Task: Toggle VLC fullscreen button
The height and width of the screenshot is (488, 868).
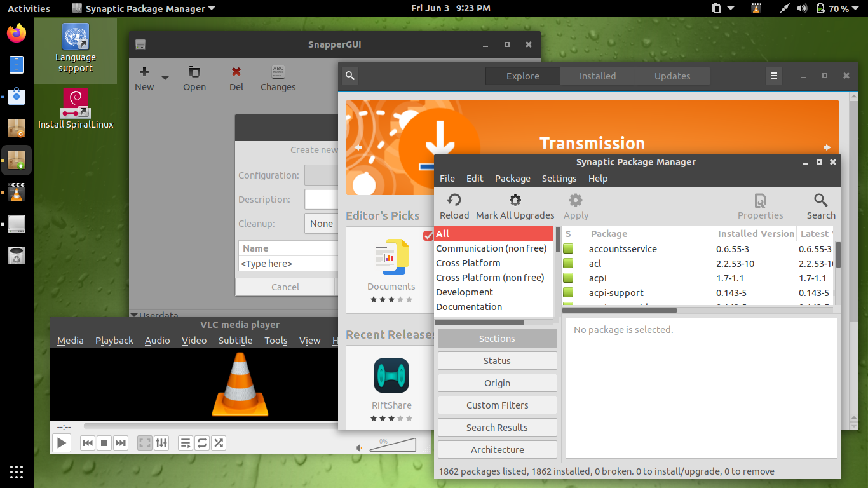Action: 145,443
